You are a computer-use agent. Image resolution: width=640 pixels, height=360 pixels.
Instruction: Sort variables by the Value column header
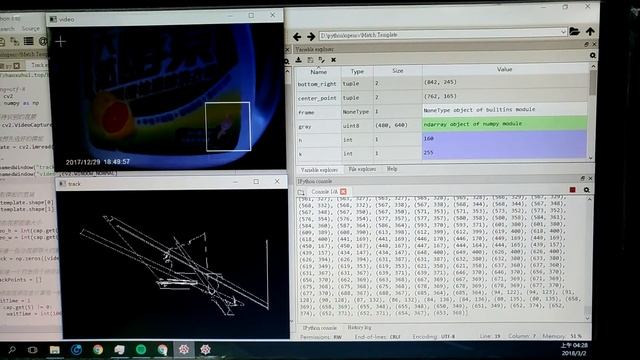504,69
